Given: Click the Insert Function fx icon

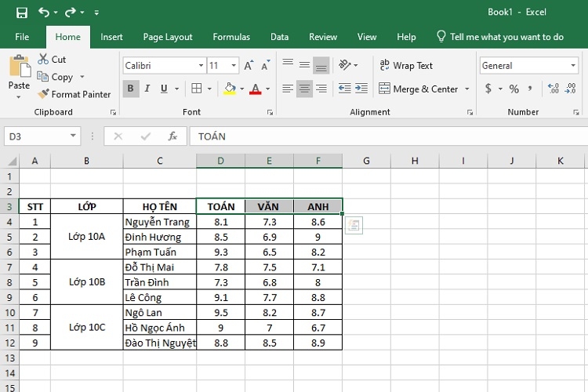Looking at the screenshot, I should [x=172, y=136].
